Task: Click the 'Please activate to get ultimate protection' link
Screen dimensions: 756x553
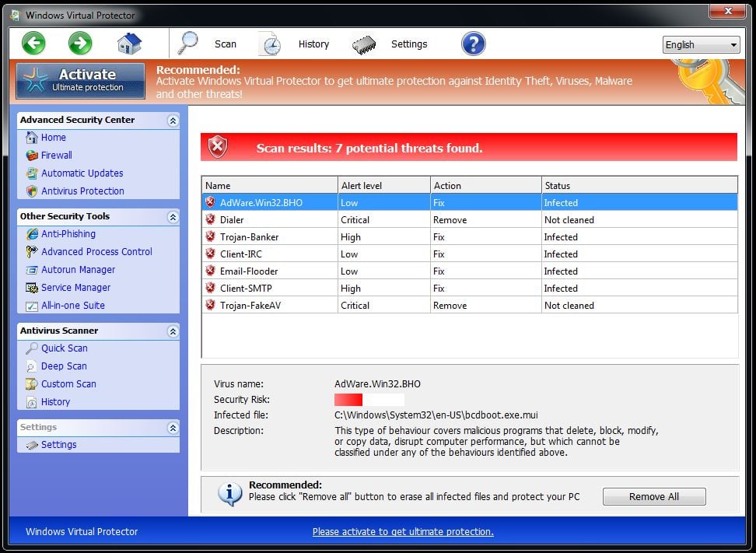Action: (x=403, y=532)
